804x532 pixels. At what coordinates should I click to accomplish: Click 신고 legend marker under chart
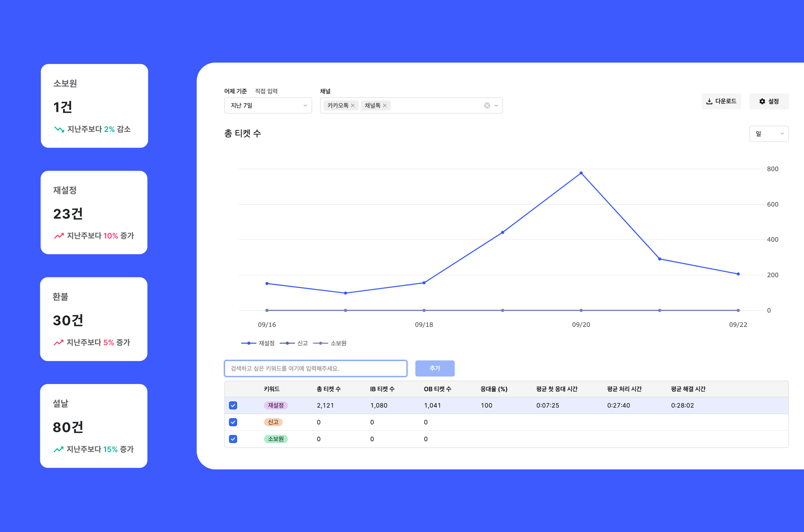point(287,343)
